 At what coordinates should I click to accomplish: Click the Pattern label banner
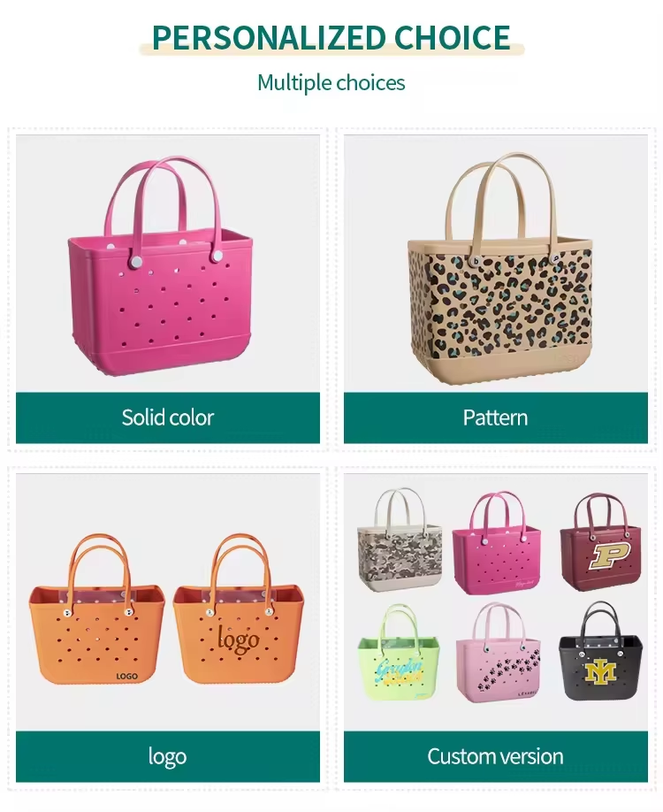(x=495, y=417)
